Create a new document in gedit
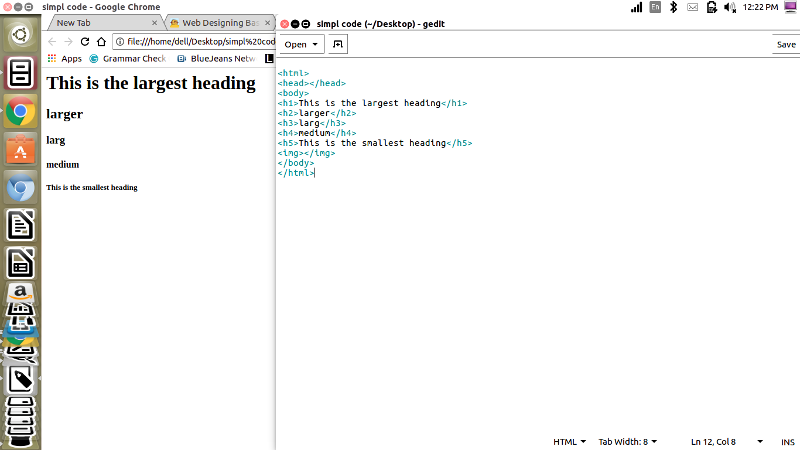This screenshot has height=450, width=800. (338, 44)
